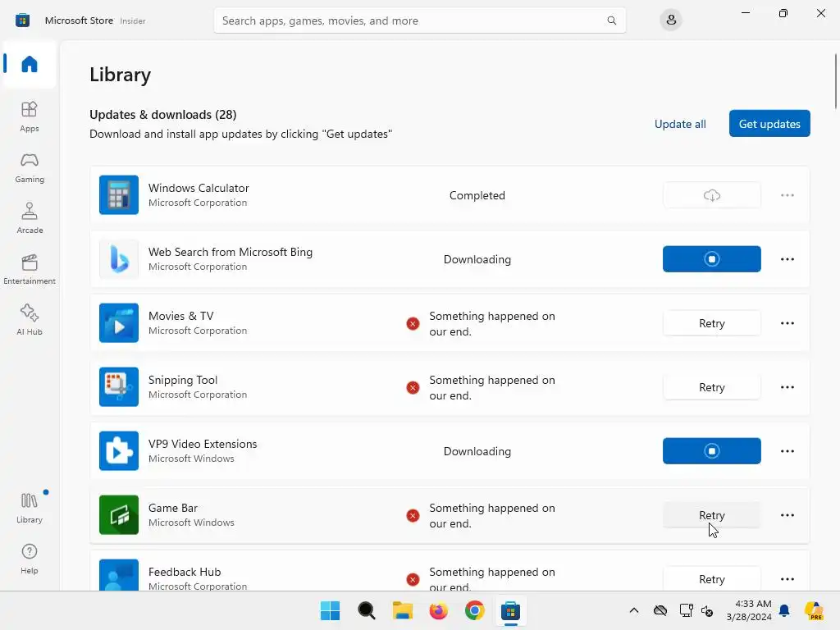Open the AI Hub section
Screen dimensions: 840x630
click(30, 321)
